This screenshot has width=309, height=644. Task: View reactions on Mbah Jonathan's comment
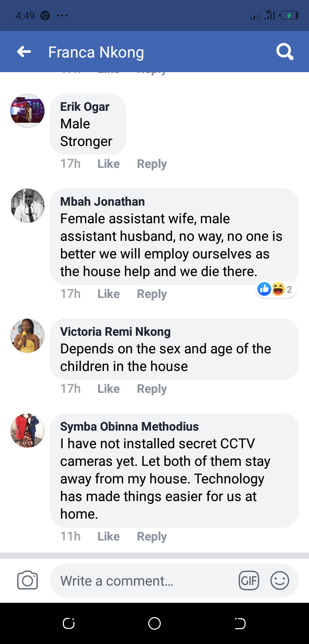[x=277, y=289]
